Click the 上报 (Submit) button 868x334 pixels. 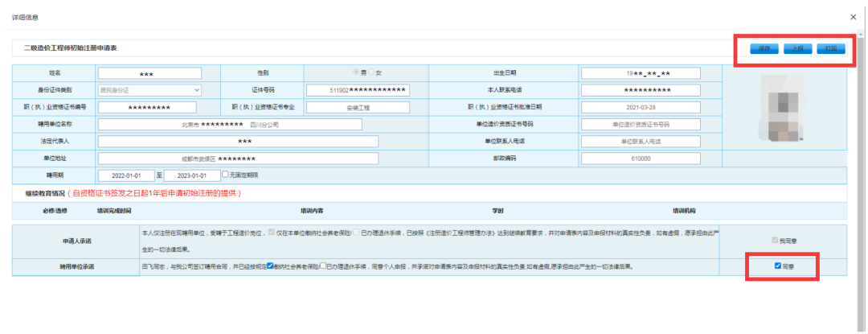pyautogui.click(x=796, y=49)
